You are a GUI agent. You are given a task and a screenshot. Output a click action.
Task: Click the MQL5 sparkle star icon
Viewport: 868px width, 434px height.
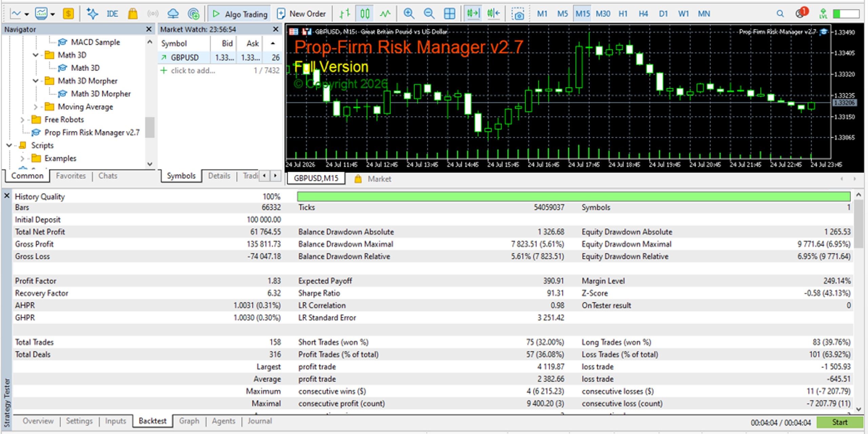[x=92, y=14]
